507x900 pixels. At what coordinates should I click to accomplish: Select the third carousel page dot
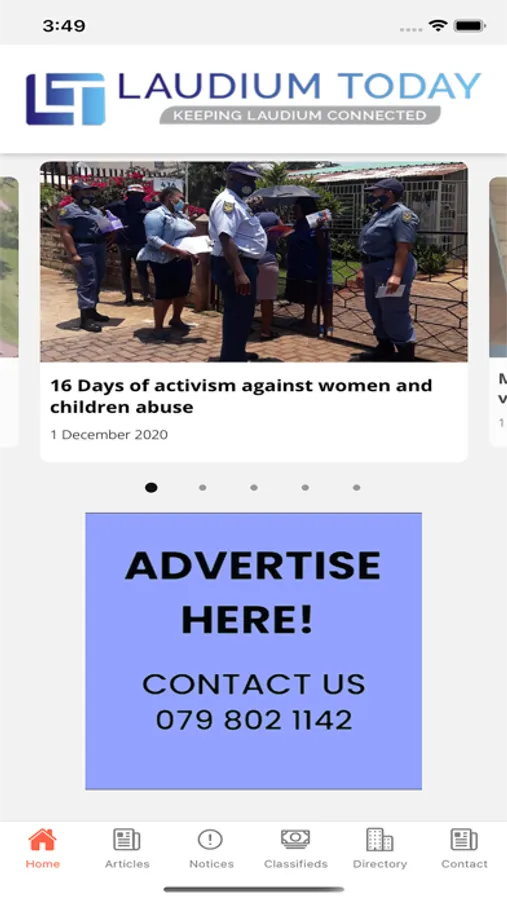(254, 487)
